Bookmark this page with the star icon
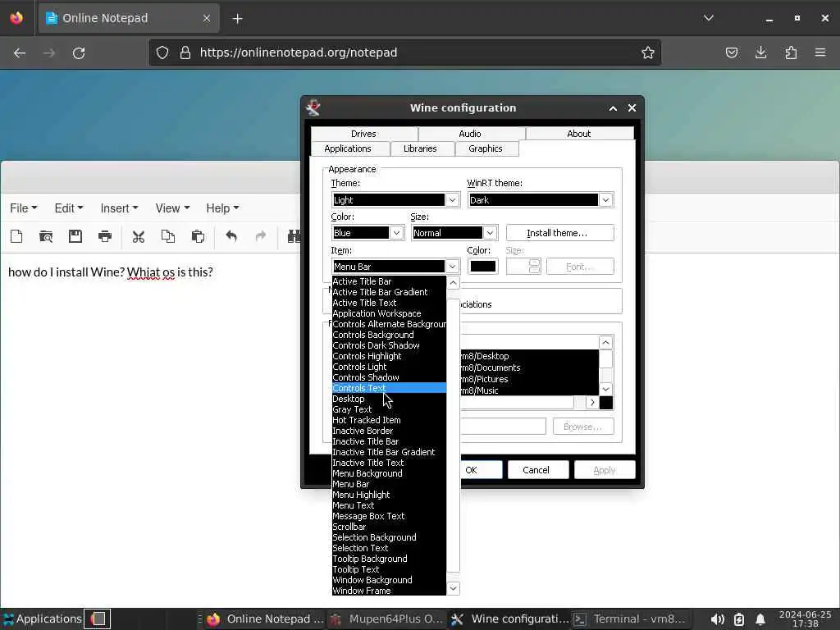This screenshot has height=630, width=840. coord(648,52)
